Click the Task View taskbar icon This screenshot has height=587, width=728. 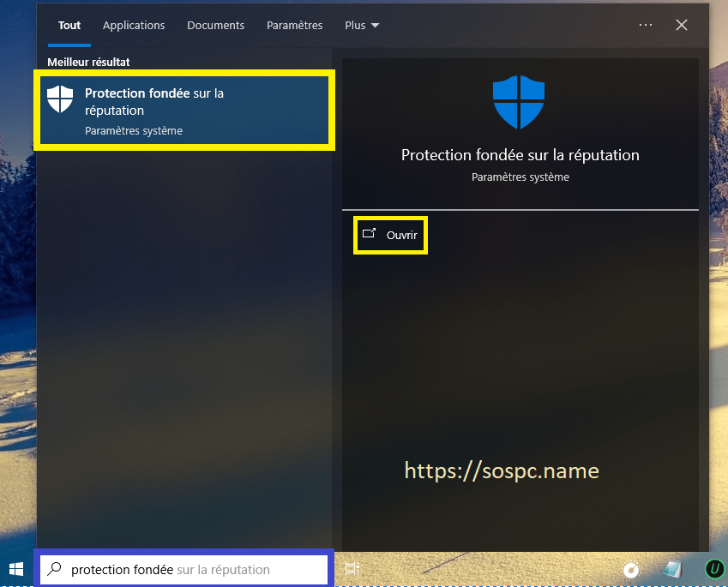[x=352, y=569]
